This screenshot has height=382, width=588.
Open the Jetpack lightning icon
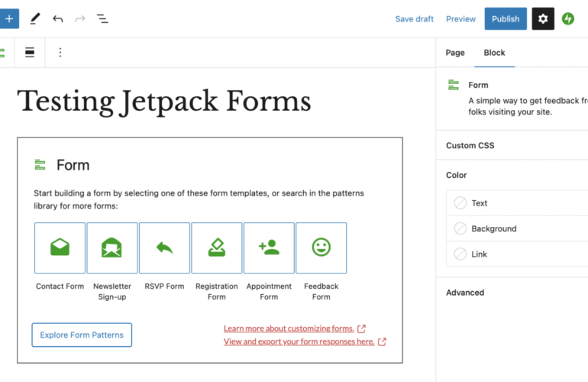pos(568,19)
